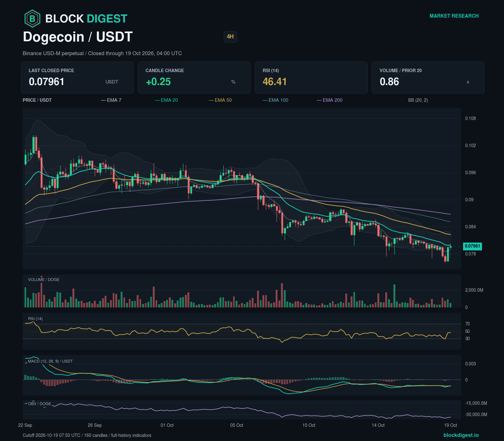Toggle the EMA 7 legend entry
The width and height of the screenshot is (504, 441).
click(111, 100)
